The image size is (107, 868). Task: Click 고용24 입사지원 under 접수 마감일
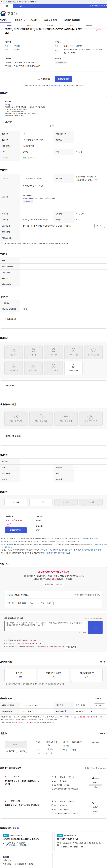point(16,530)
